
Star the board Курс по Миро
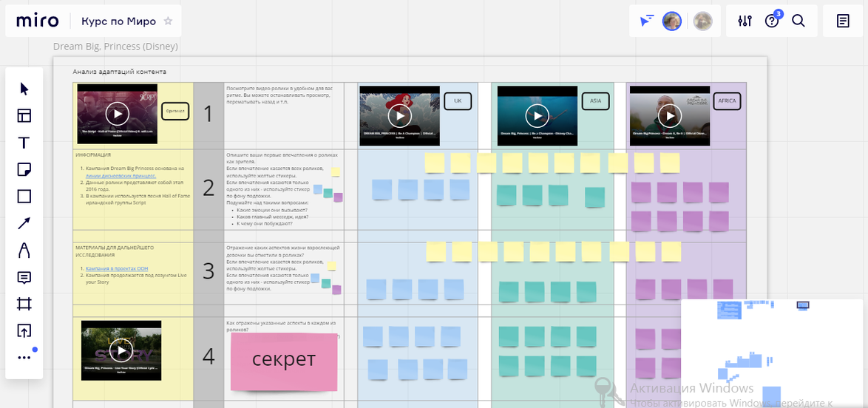pos(169,21)
